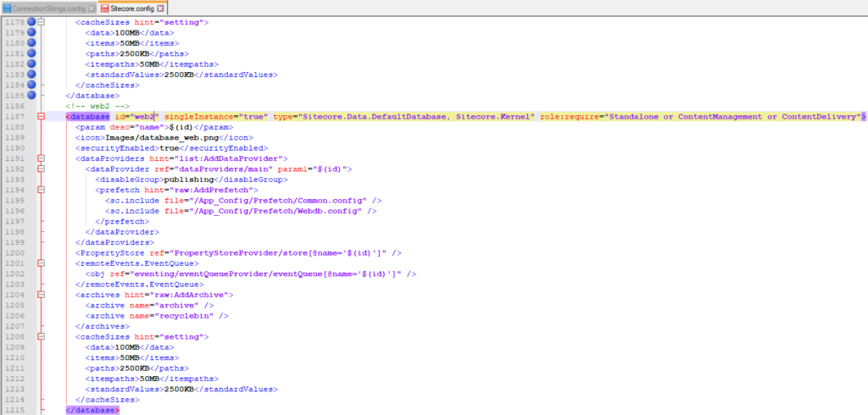Image resolution: width=868 pixels, height=415 pixels.
Task: Collapse the cacheSizes block at line 1208
Action: [41, 337]
